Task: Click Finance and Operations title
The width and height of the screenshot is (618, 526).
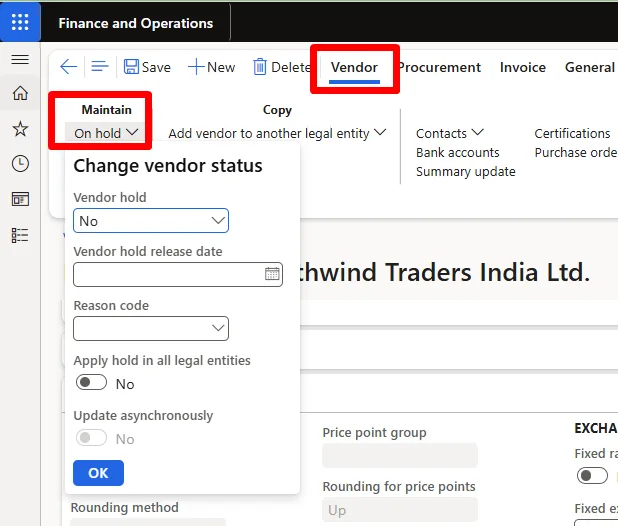Action: click(136, 23)
